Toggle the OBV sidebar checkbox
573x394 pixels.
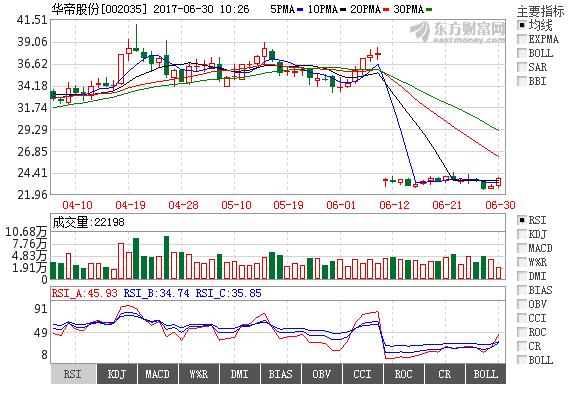pos(522,304)
